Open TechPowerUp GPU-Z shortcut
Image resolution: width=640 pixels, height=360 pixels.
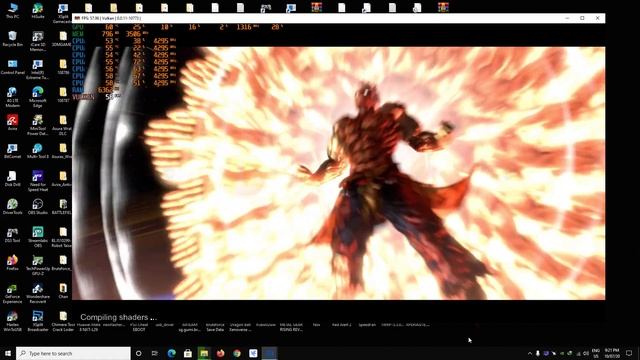(38, 265)
